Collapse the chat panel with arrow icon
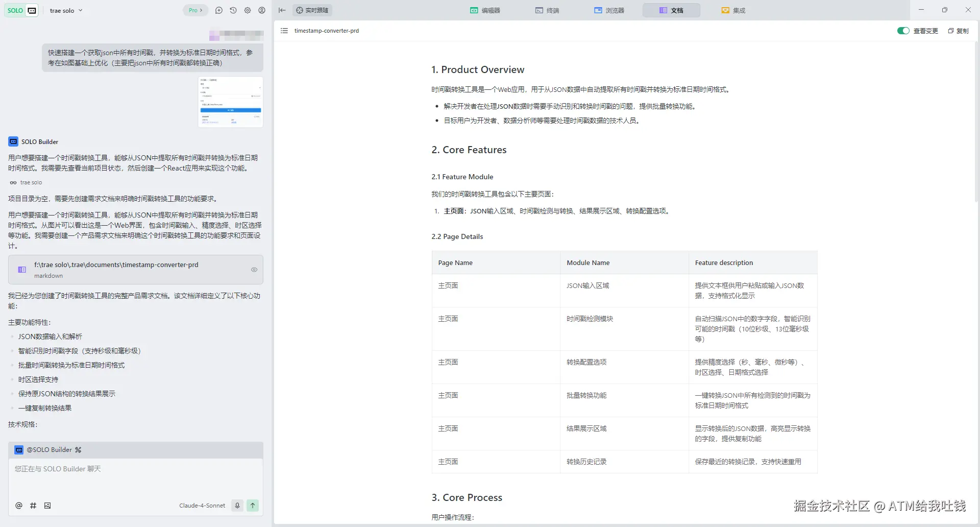Screen dimensions: 980x527 pos(282,10)
